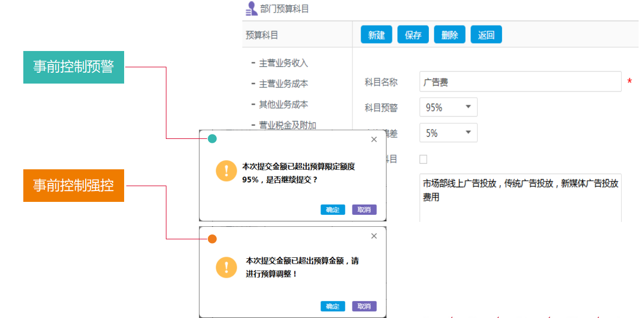Click the 预算科目 panel heading
644x318 pixels.
(262, 35)
